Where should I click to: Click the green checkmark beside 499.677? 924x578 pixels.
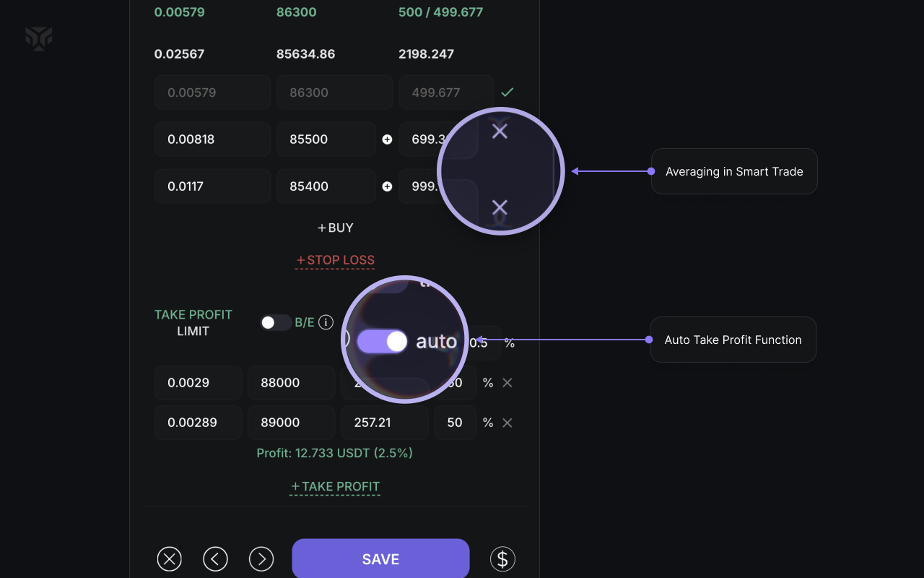507,92
